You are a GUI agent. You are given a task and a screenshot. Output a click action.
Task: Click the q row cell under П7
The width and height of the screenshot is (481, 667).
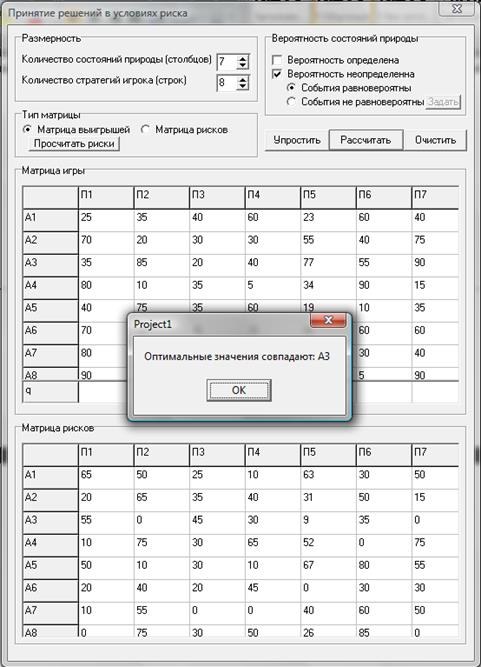[x=435, y=392]
